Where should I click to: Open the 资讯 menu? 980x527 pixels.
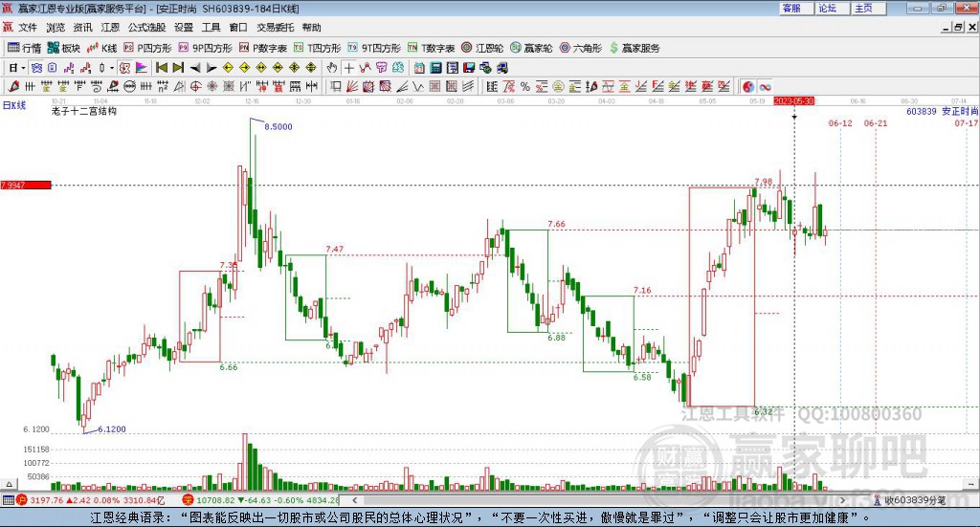click(82, 28)
